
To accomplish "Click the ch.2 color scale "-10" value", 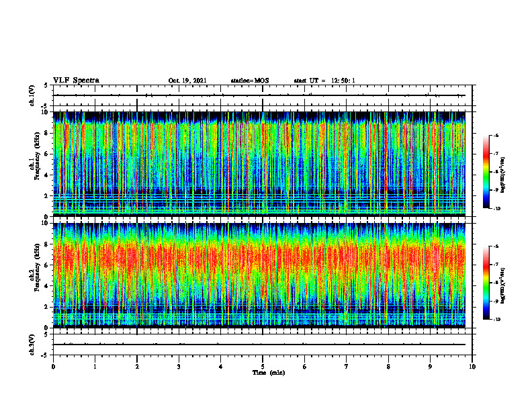I will [496, 320].
